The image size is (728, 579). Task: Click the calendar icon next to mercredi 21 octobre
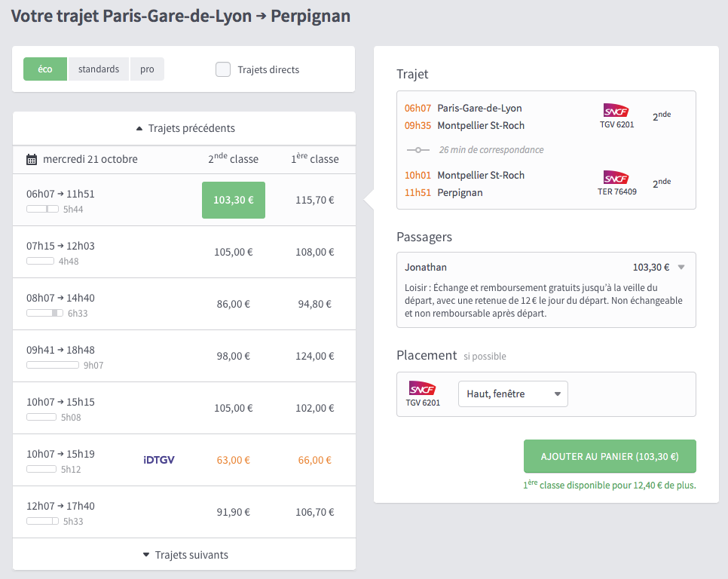point(32,159)
